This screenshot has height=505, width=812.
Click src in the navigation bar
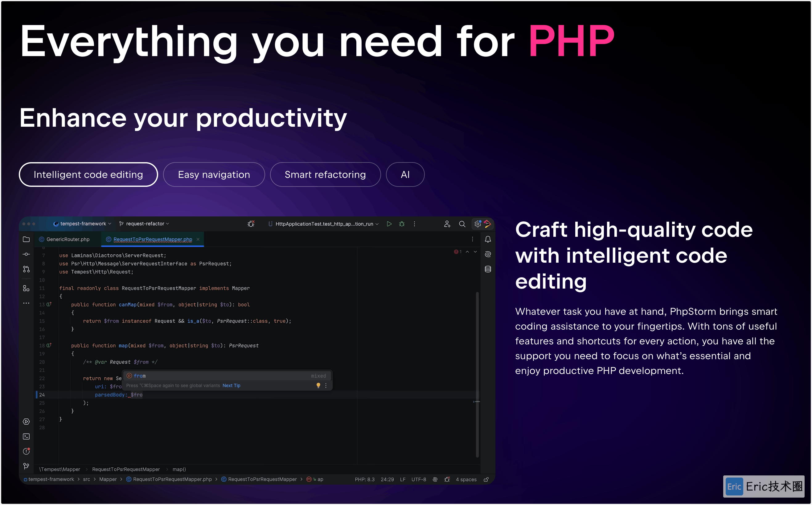pos(87,479)
